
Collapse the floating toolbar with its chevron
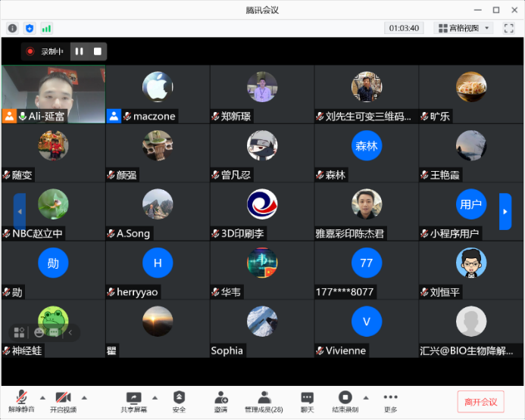(x=70, y=331)
